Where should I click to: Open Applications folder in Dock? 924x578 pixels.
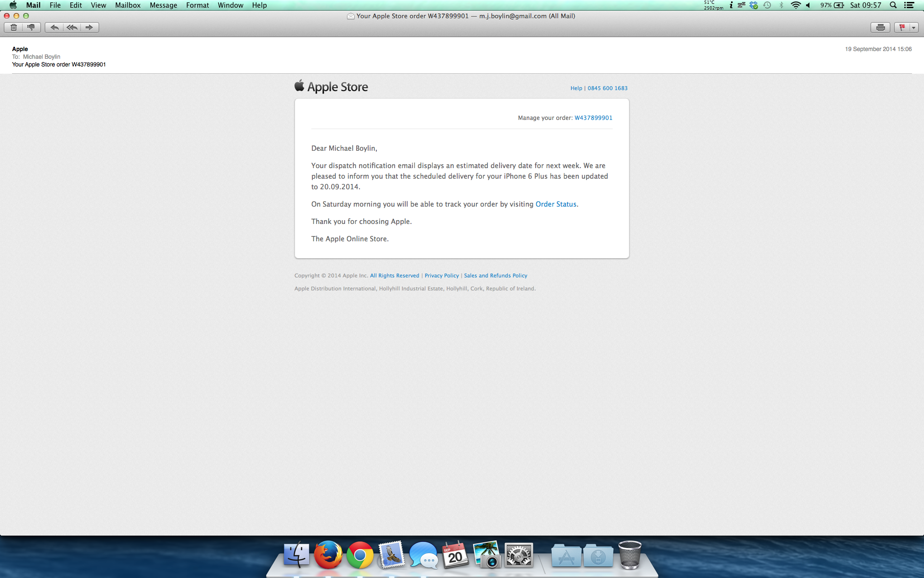click(x=566, y=556)
